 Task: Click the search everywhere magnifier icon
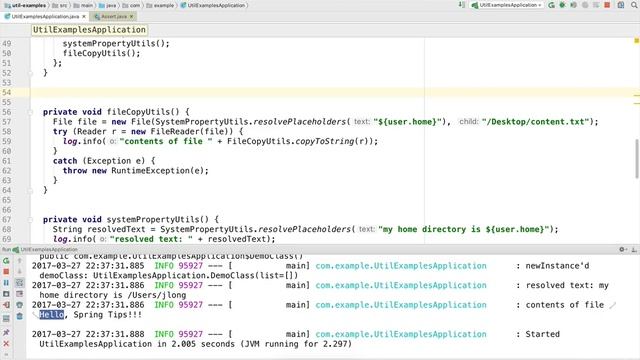pos(634,5)
